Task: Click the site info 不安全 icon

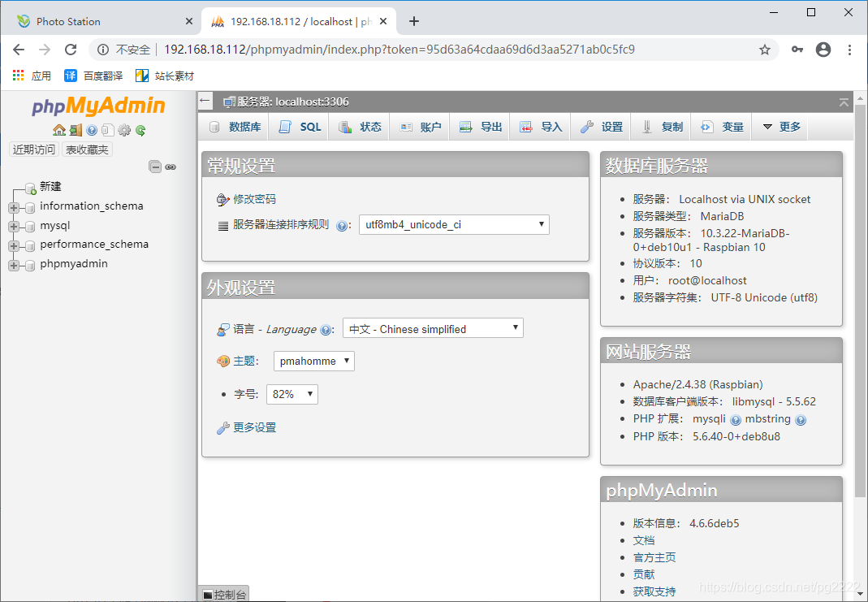Action: pos(103,50)
